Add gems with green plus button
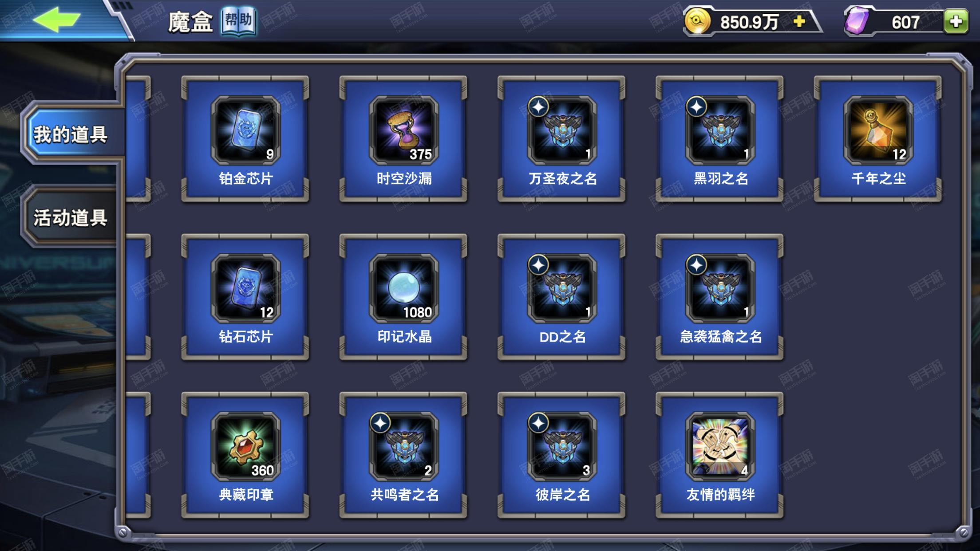Screen dimensions: 980x551 click(956, 21)
